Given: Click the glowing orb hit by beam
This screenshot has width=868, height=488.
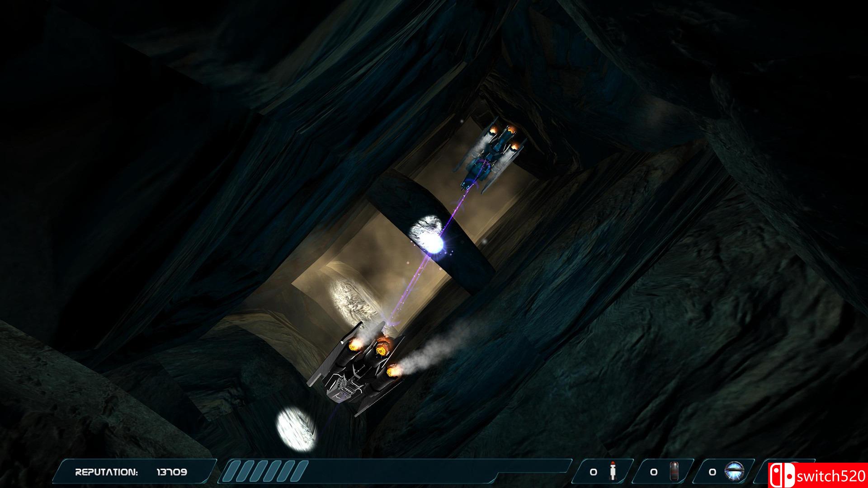Looking at the screenshot, I should point(427,235).
